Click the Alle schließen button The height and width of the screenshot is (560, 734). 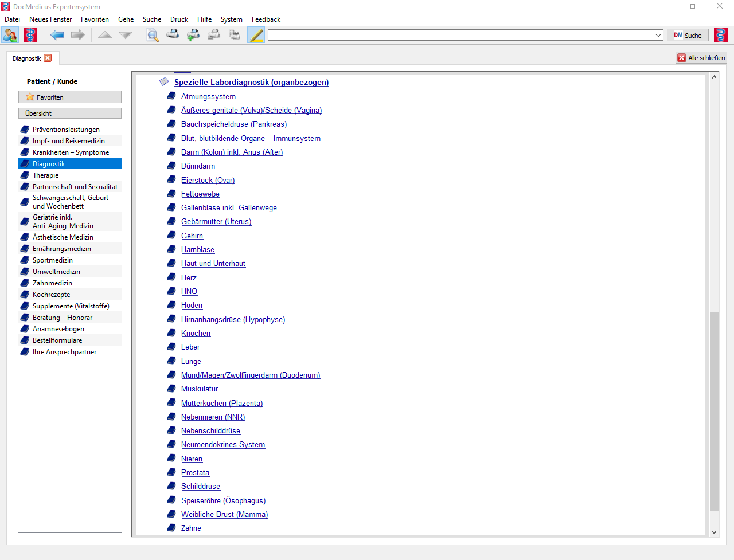pos(701,58)
